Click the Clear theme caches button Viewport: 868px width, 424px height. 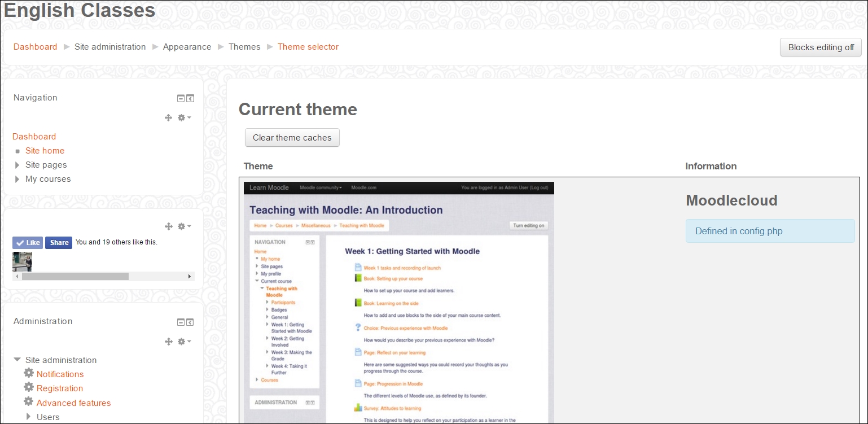[x=292, y=137]
